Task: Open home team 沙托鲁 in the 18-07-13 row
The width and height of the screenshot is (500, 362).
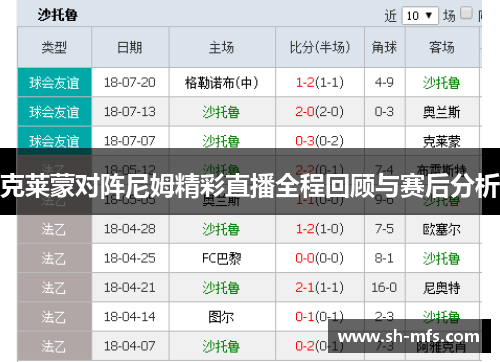Action: (221, 112)
